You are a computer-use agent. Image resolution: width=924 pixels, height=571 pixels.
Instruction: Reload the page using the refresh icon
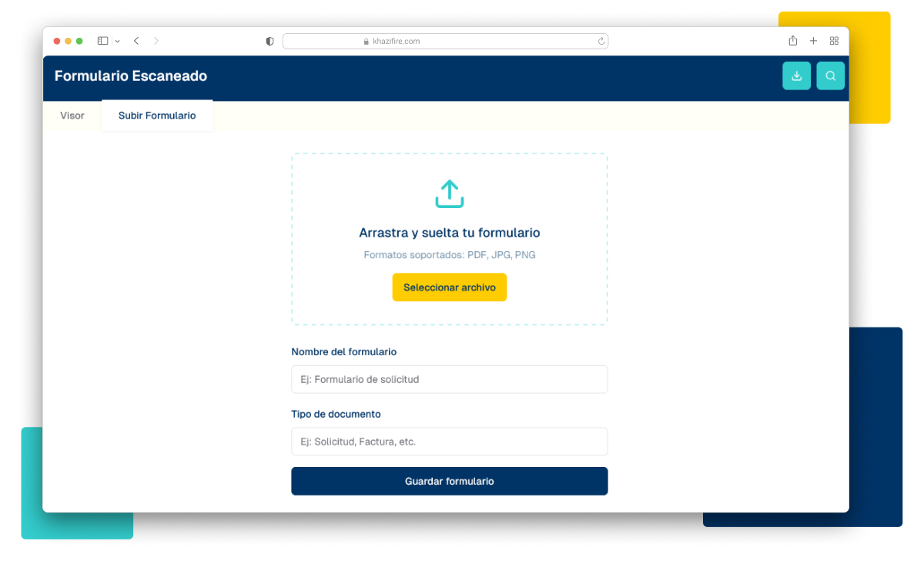point(601,42)
